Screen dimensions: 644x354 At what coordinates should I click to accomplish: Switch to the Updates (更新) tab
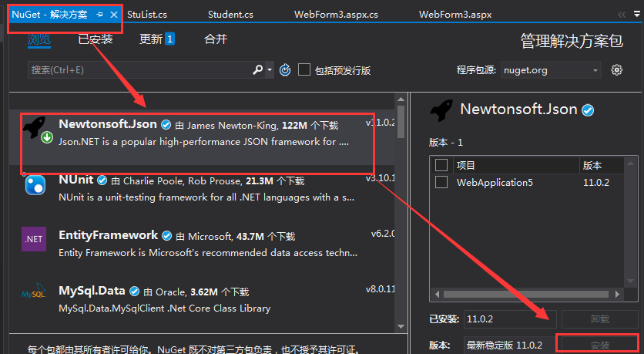click(151, 39)
